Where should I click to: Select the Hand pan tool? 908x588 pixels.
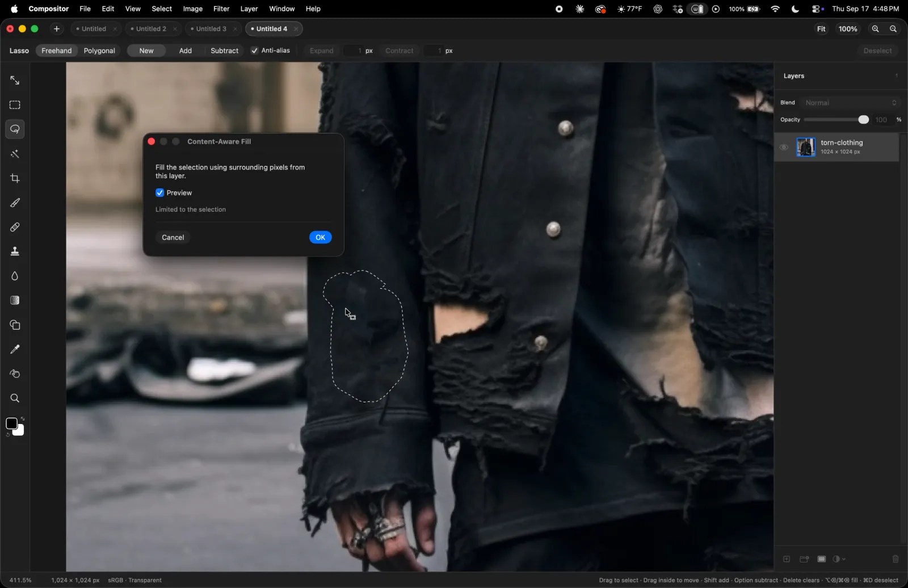click(x=15, y=373)
